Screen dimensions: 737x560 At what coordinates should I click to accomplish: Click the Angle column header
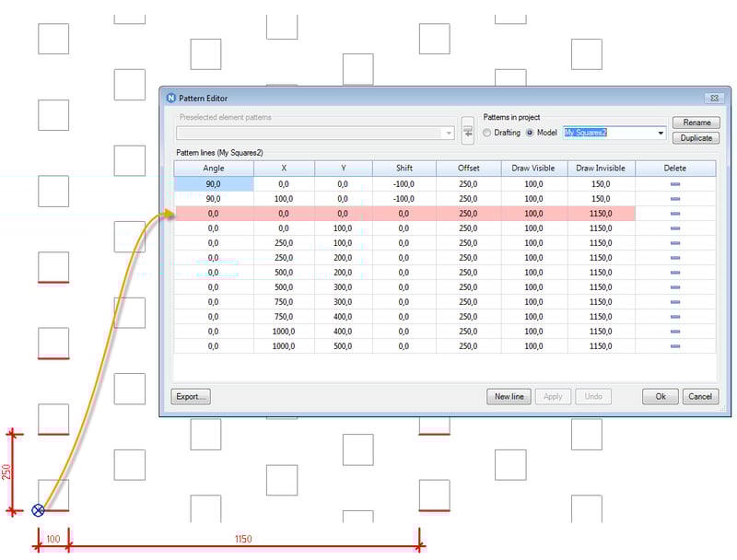pos(214,169)
